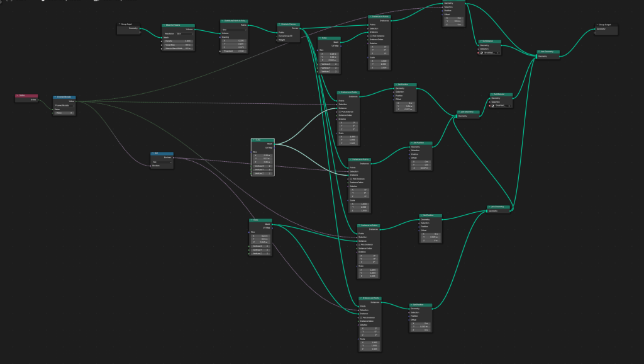Click material sphere icon in topmost Set Material node
The height and width of the screenshot is (364, 644).
[483, 53]
